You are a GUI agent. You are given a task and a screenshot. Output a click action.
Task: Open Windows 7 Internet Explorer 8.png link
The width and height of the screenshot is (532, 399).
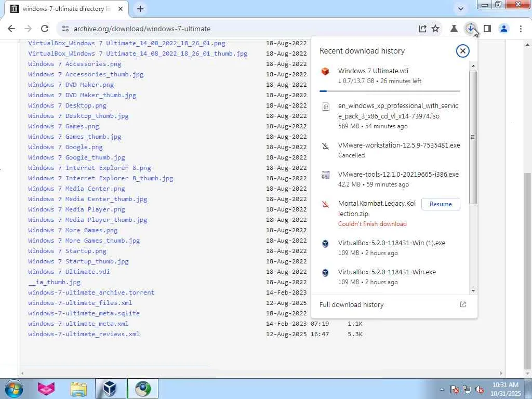click(89, 168)
